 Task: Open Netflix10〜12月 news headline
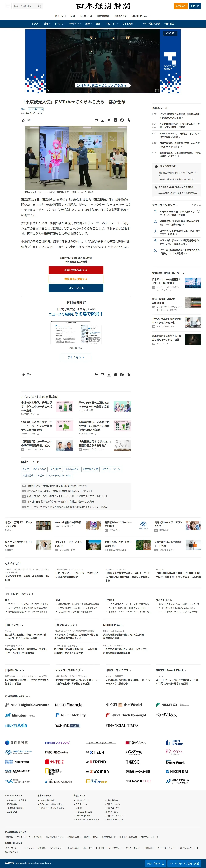pyautogui.click(x=180, y=135)
